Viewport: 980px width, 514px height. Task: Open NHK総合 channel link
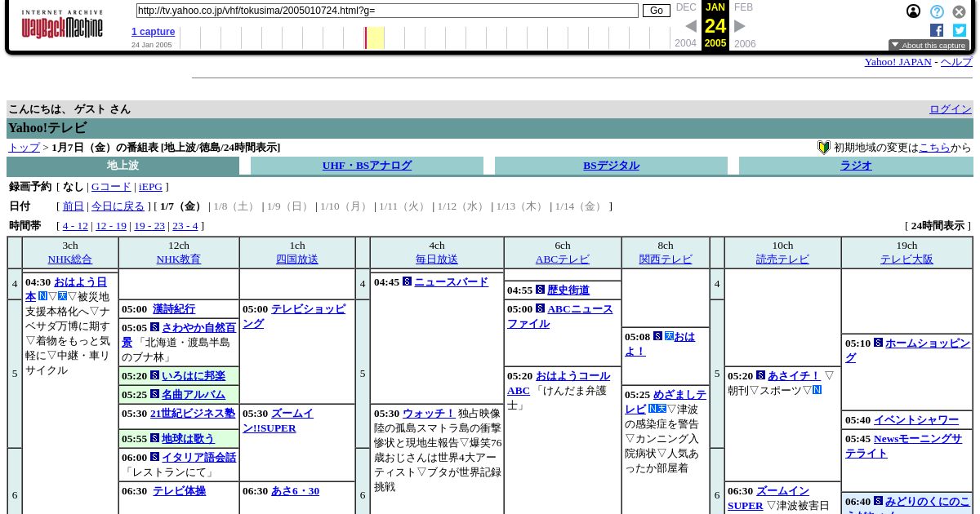coord(70,259)
